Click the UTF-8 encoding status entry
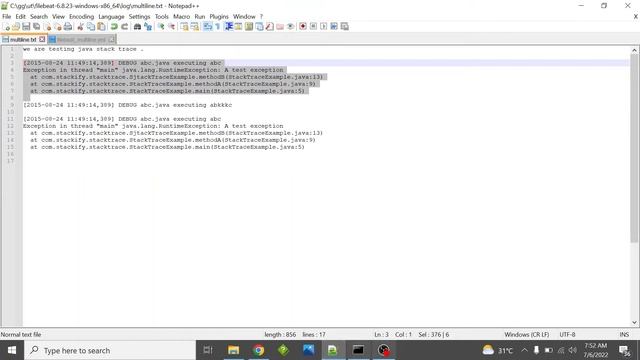 (x=567, y=335)
